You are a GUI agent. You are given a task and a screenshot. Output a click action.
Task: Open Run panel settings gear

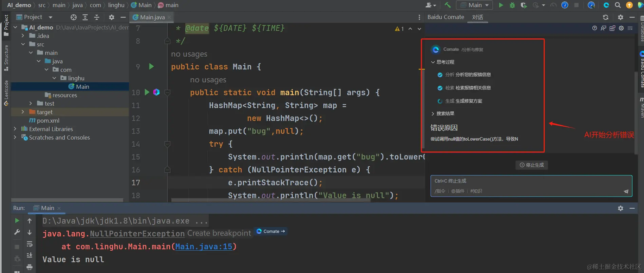click(x=621, y=208)
